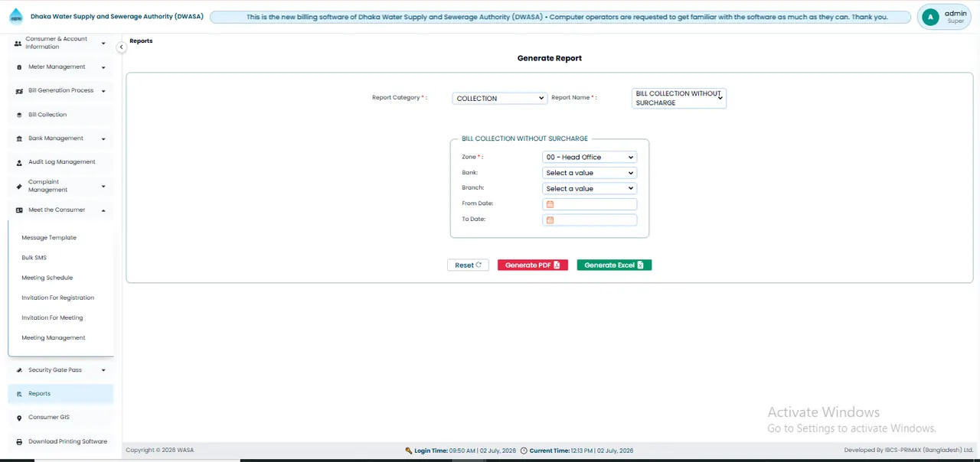Open Consumer GIS page

point(61,418)
